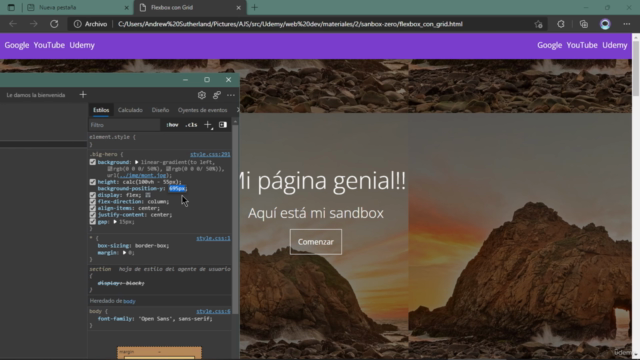
Task: Add a new style rule
Action: coord(208,125)
